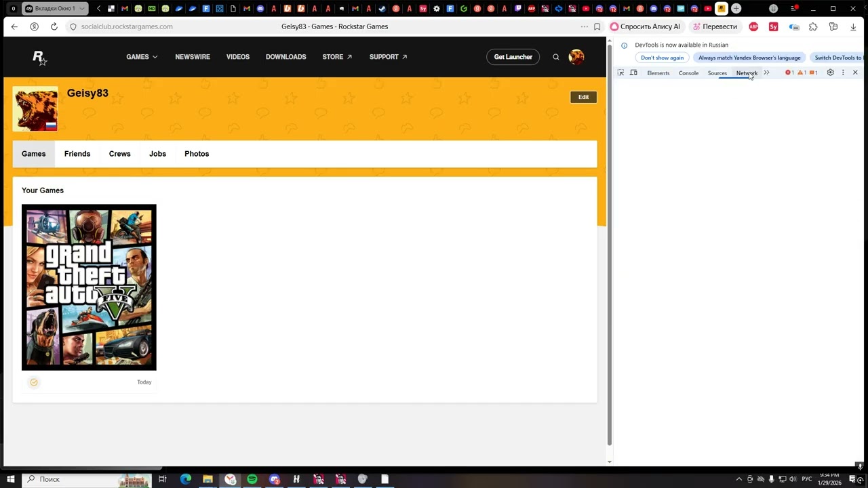The height and width of the screenshot is (488, 868).
Task: Click the Get Launcher button
Action: click(513, 57)
